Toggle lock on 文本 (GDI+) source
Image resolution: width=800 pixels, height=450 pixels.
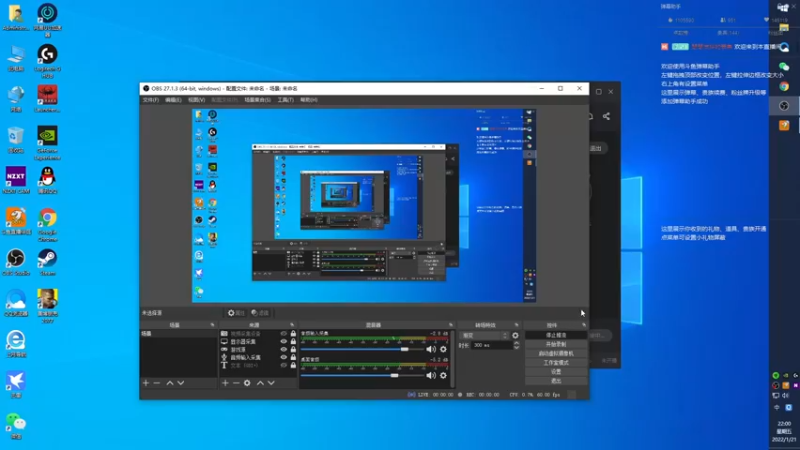point(293,365)
